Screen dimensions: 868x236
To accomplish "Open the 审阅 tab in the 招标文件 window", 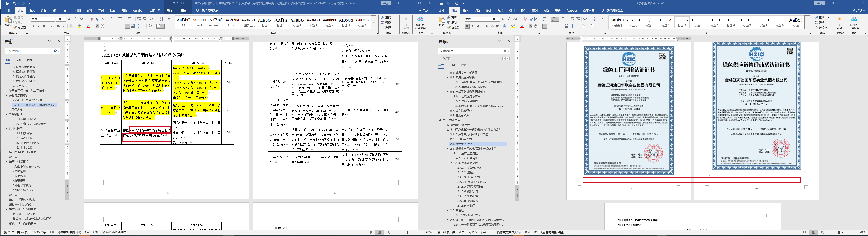I will tap(101, 10).
